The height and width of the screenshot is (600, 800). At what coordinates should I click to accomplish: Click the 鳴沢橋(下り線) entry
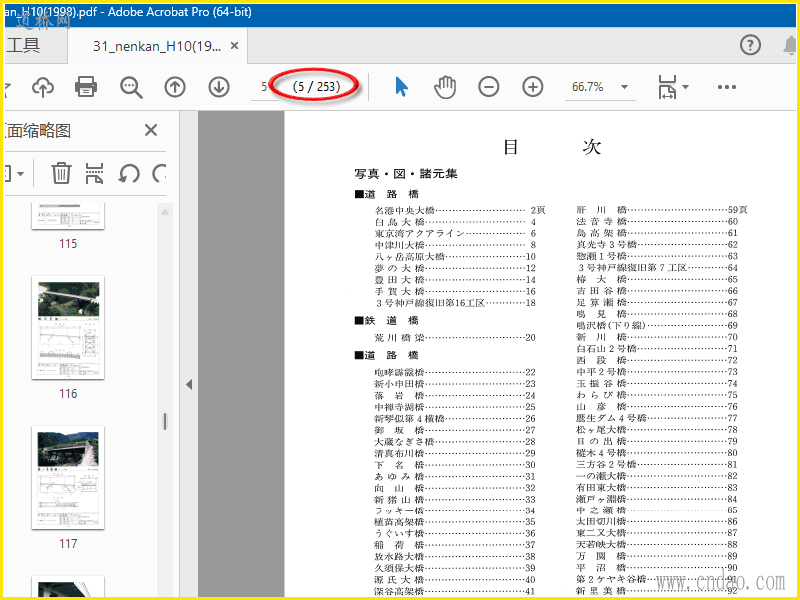657,326
